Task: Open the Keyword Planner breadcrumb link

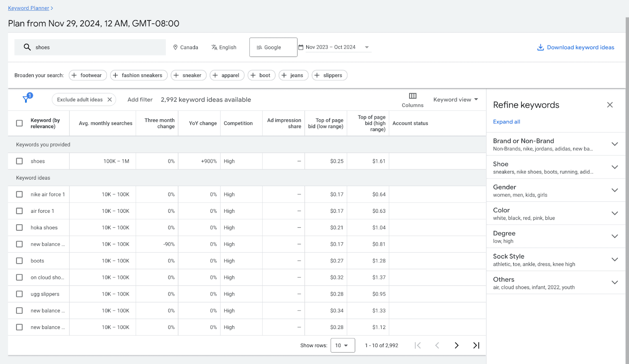Action: [x=28, y=8]
